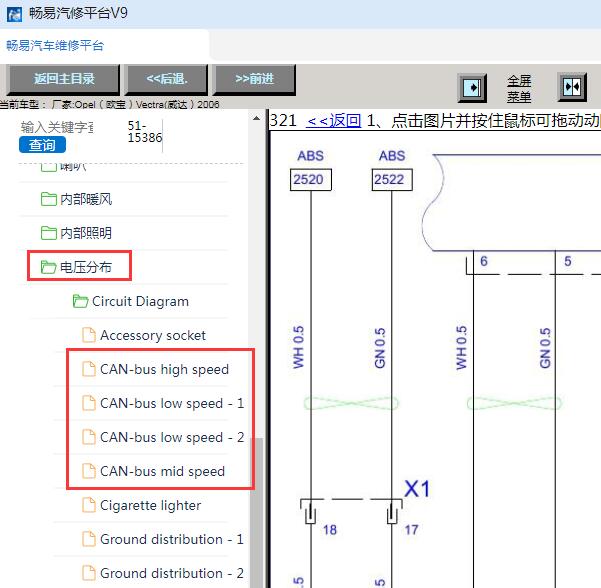
Task: Click the 返回主目录 button
Action: pos(64,79)
